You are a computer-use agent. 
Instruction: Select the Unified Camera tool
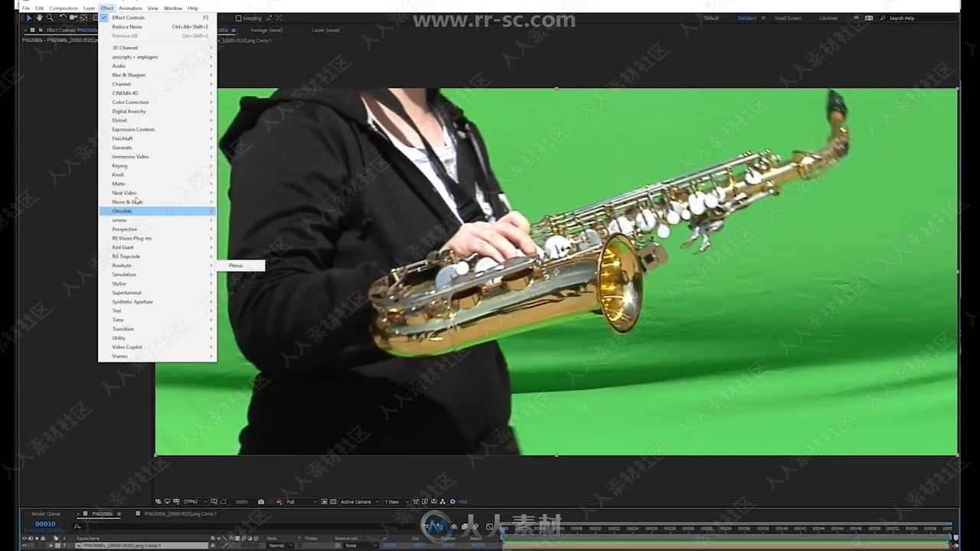[x=73, y=18]
